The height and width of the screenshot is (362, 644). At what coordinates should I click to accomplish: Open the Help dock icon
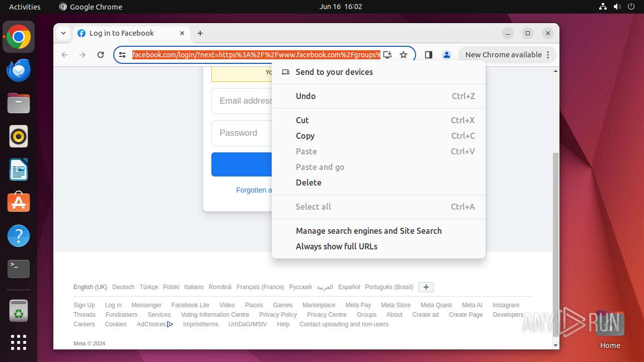(x=19, y=236)
